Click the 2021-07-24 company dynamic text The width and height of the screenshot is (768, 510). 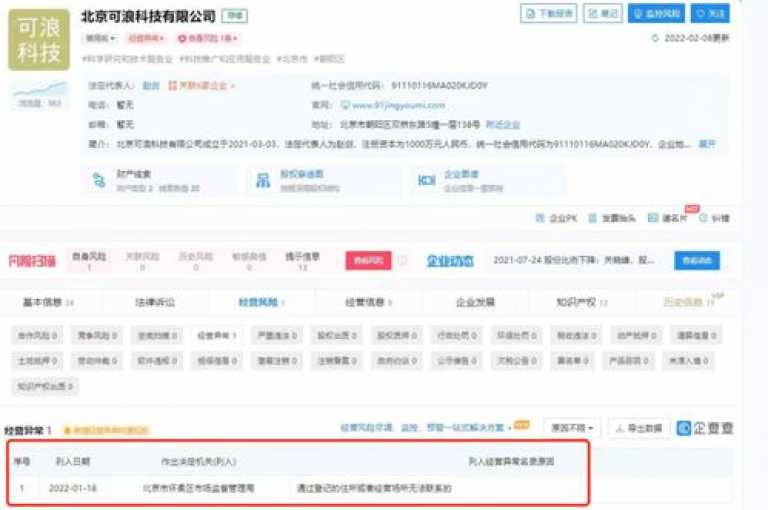[574, 260]
